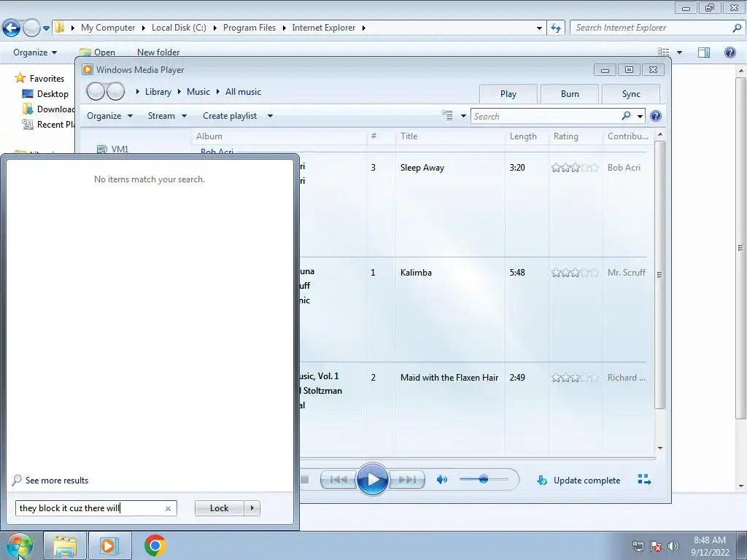Select the Sleep Away track

point(422,168)
